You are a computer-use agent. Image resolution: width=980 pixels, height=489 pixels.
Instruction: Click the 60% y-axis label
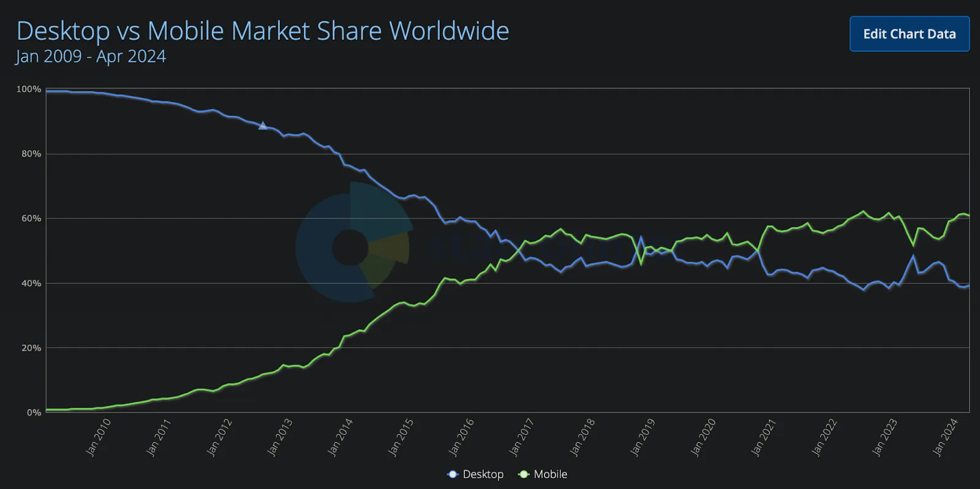pyautogui.click(x=31, y=218)
